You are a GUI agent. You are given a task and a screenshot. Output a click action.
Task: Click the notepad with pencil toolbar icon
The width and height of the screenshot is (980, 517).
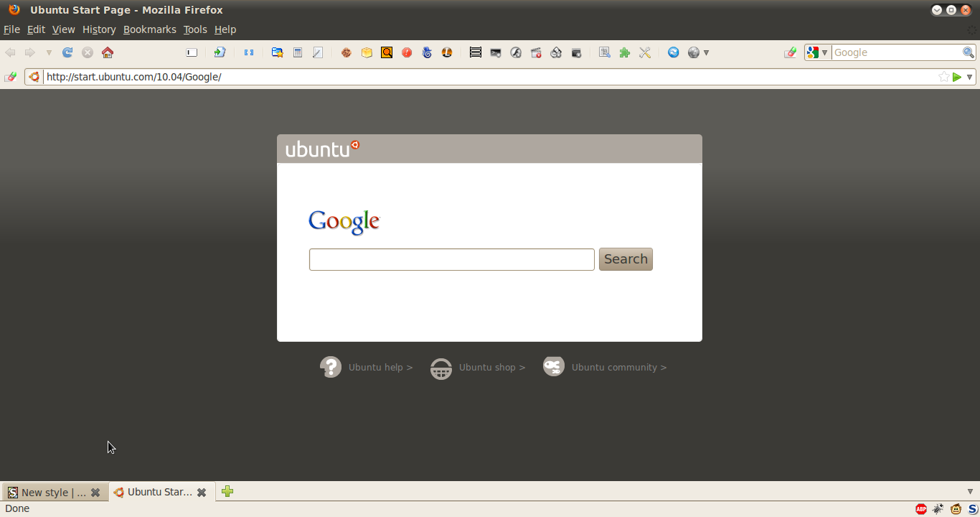[x=318, y=52]
